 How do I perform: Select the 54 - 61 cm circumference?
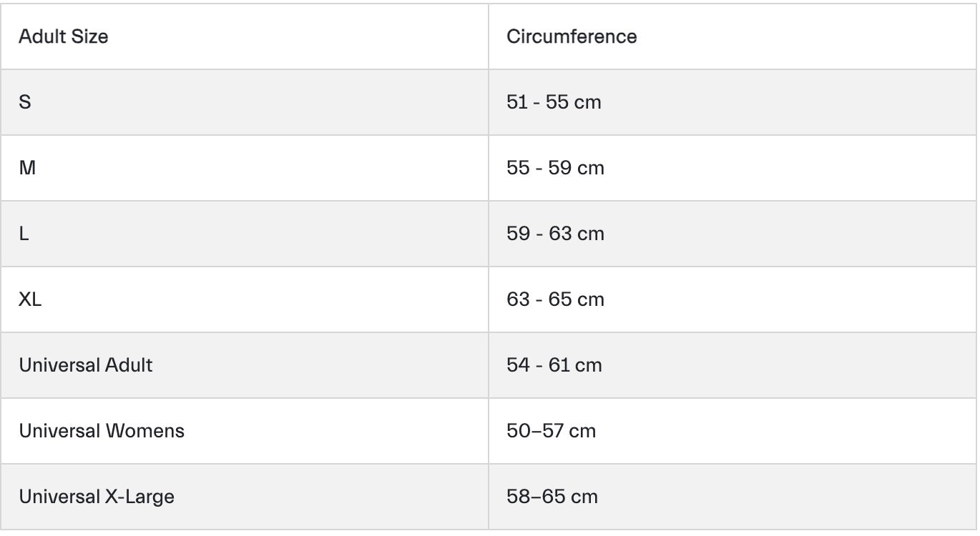point(554,365)
